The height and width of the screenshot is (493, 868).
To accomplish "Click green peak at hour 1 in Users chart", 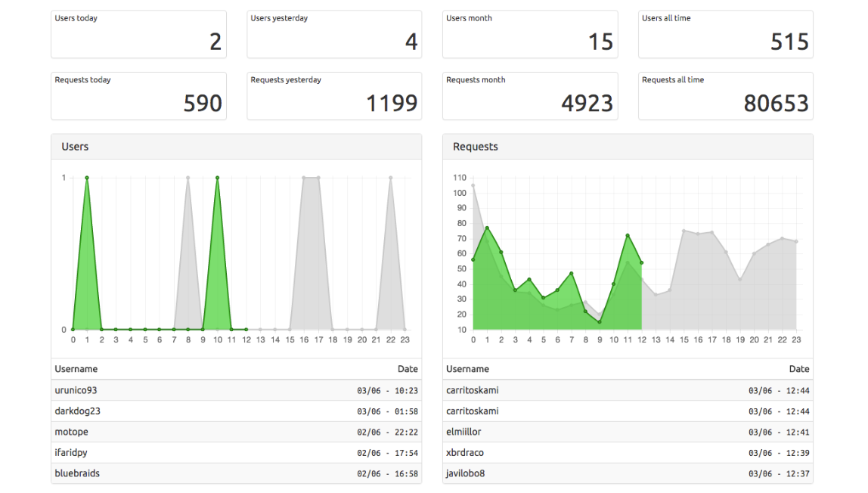I will point(87,178).
